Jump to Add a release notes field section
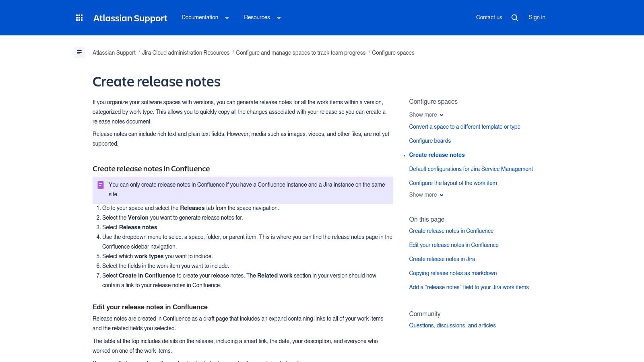 [469, 287]
